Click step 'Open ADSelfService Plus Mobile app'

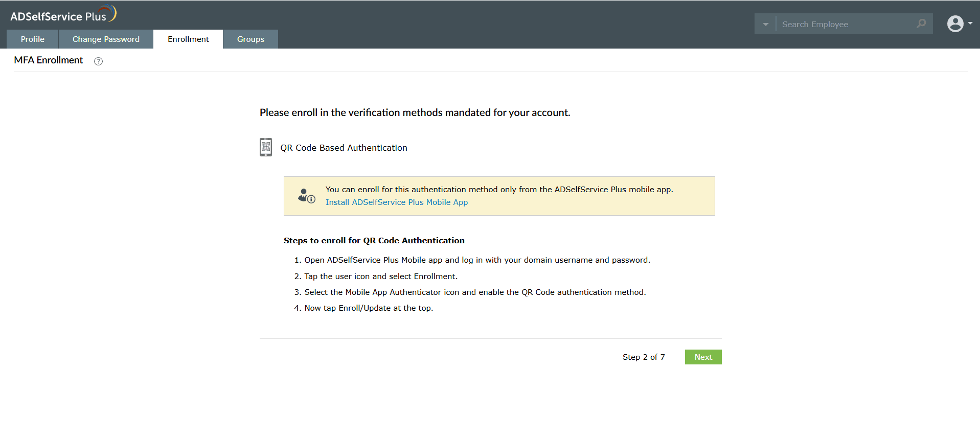click(x=477, y=260)
